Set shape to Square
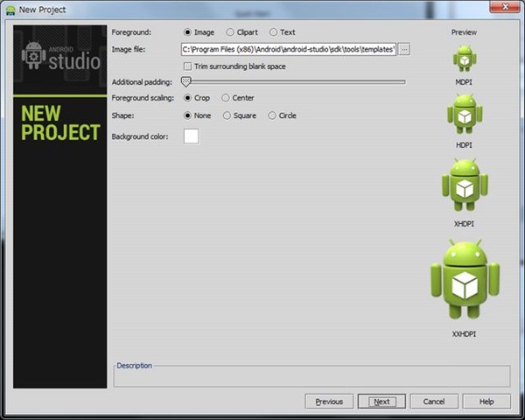Viewport: 525px width, 420px height. tap(227, 115)
